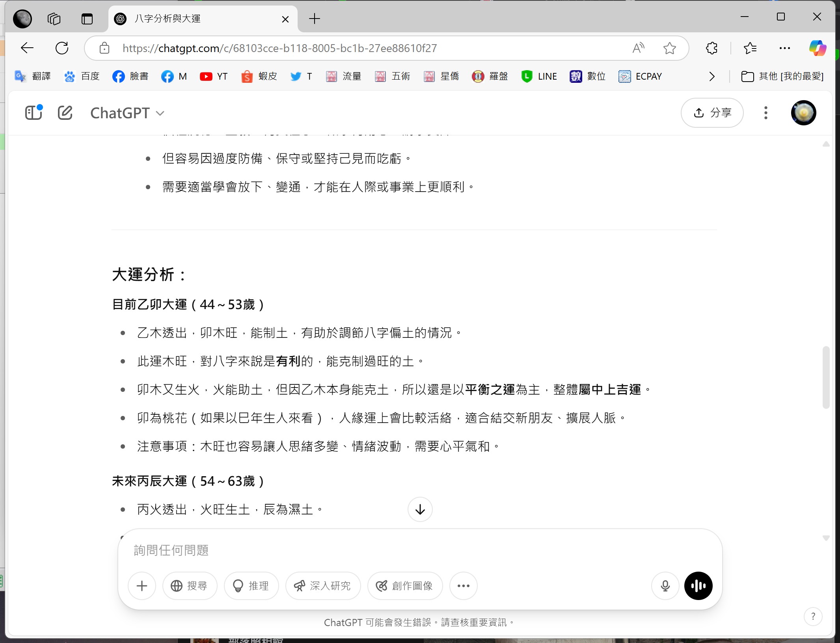Open the three-dot conversation options menu
The width and height of the screenshot is (840, 643).
click(765, 113)
